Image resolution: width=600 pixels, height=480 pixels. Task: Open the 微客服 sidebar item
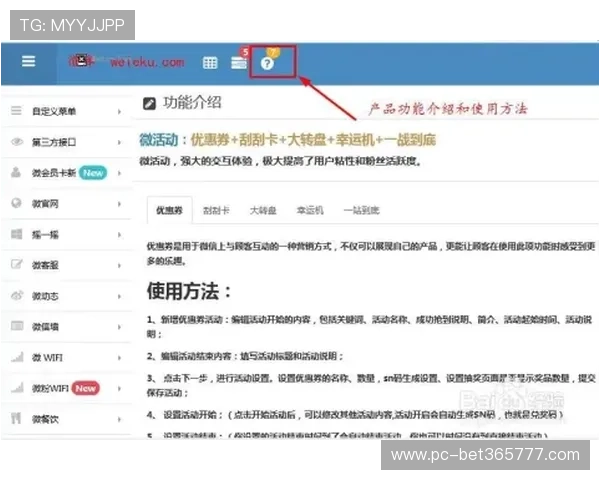pyautogui.click(x=67, y=265)
